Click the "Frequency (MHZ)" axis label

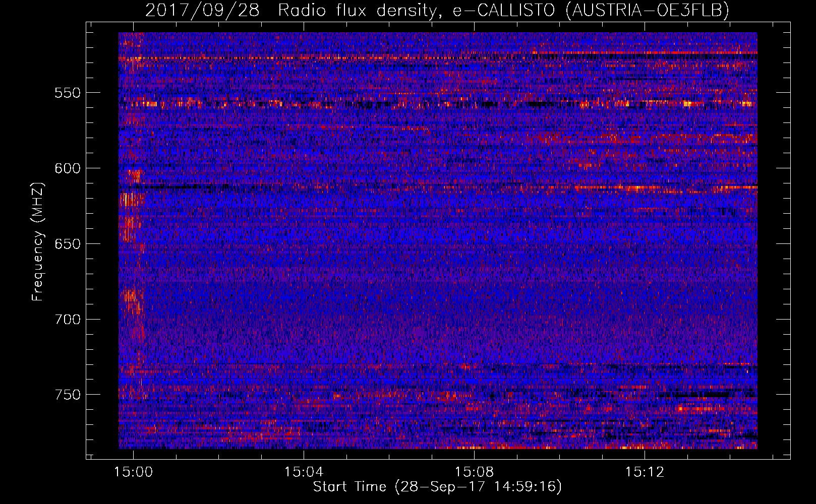click(38, 241)
